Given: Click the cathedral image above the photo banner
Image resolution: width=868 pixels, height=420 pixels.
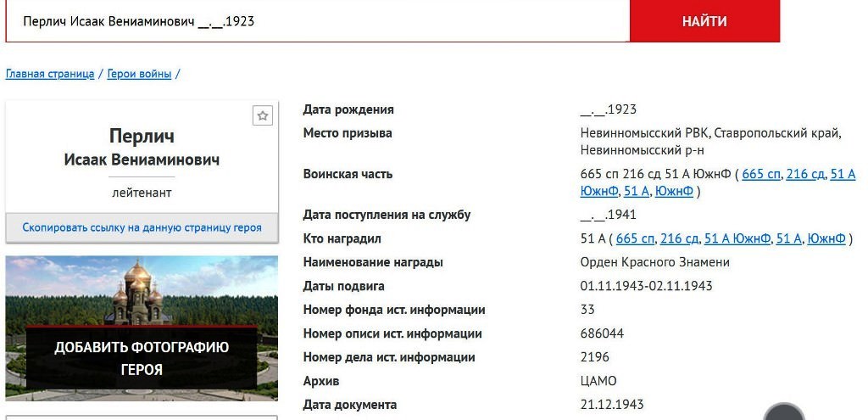Looking at the screenshot, I should pyautogui.click(x=142, y=290).
